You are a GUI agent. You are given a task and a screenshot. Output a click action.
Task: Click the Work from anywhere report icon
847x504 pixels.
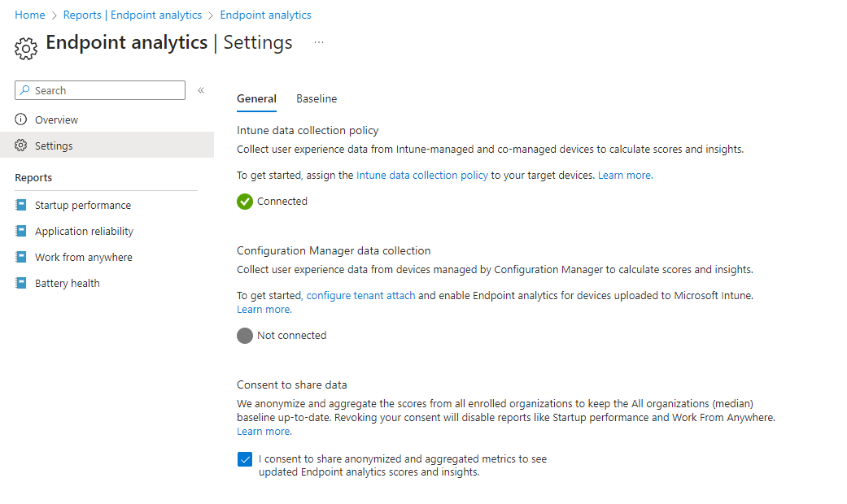(x=21, y=258)
